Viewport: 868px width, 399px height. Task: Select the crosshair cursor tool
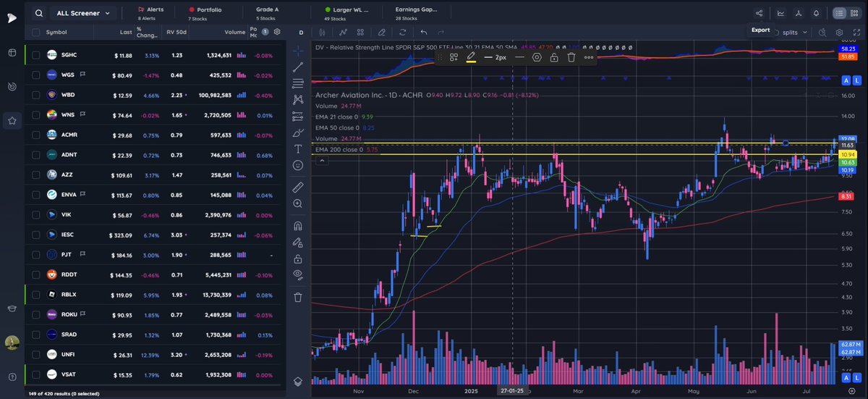coord(298,51)
